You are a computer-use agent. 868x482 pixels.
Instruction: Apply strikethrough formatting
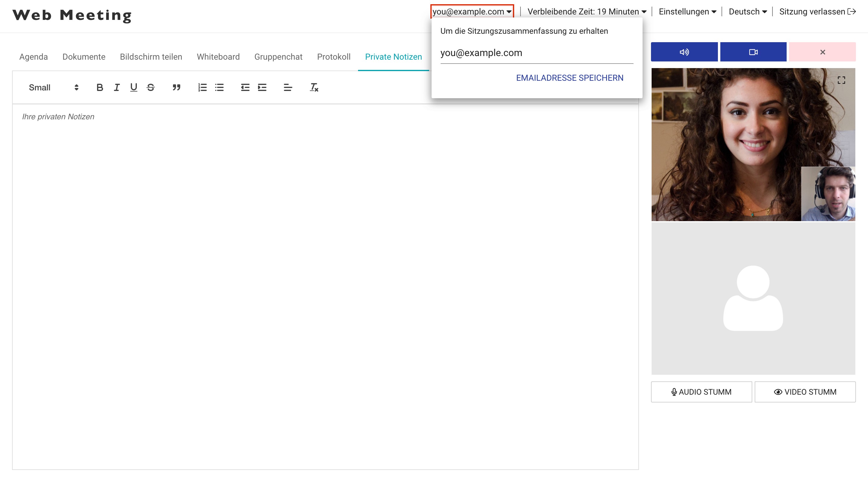(x=151, y=88)
